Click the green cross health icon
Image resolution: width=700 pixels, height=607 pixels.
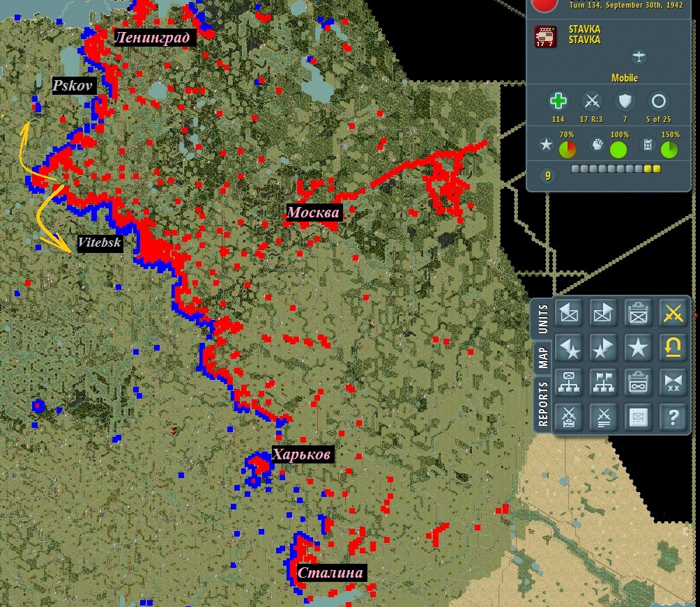click(558, 101)
